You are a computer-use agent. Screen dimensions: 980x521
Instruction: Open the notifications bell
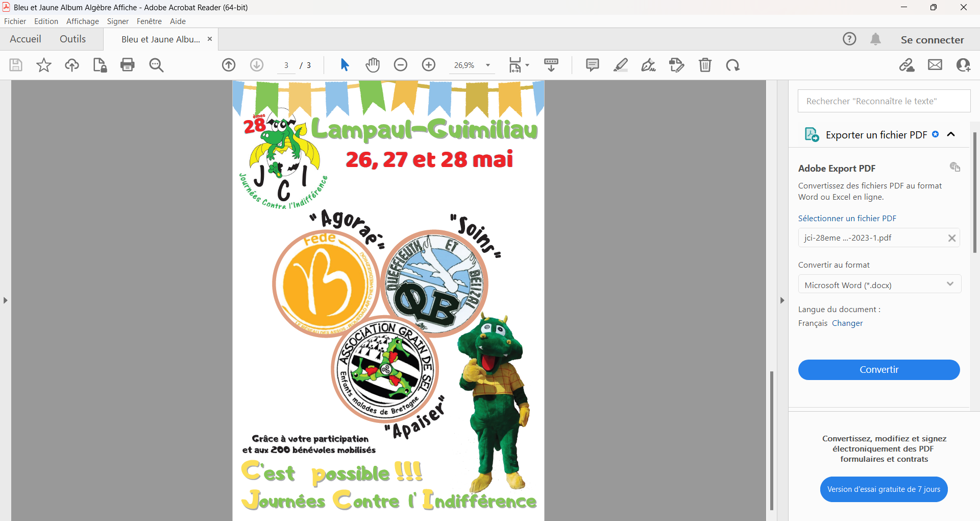pos(876,39)
